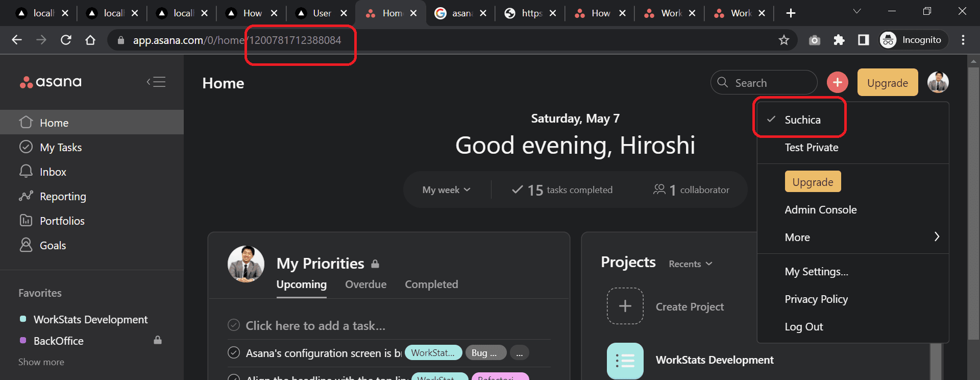
Task: Click Upgrade in the profile dropdown menu
Action: [813, 182]
